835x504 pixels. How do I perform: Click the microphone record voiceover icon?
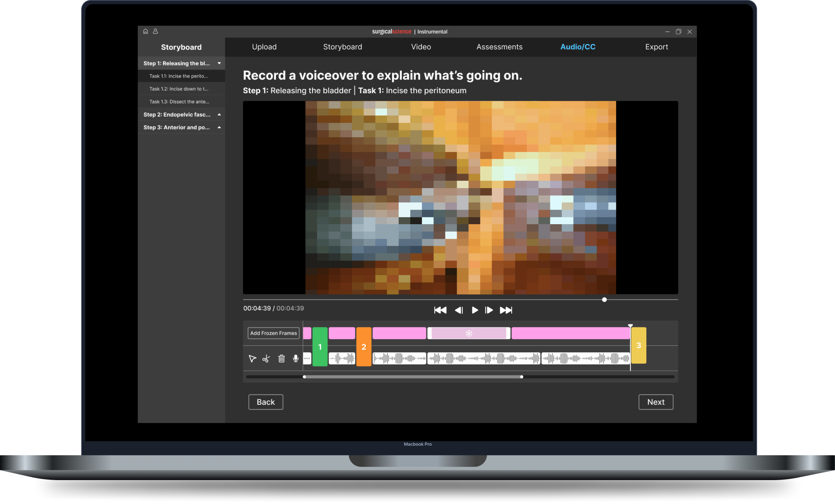click(296, 358)
